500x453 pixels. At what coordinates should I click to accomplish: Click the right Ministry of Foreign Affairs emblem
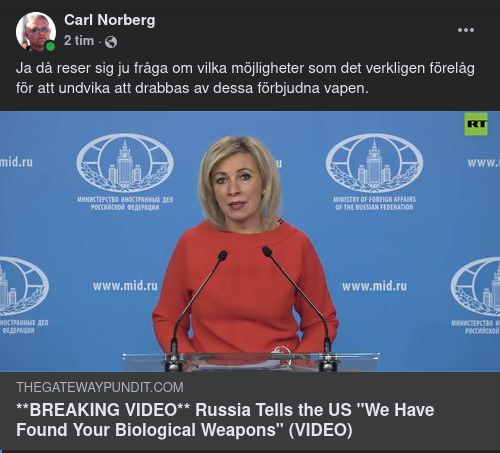pos(374,163)
